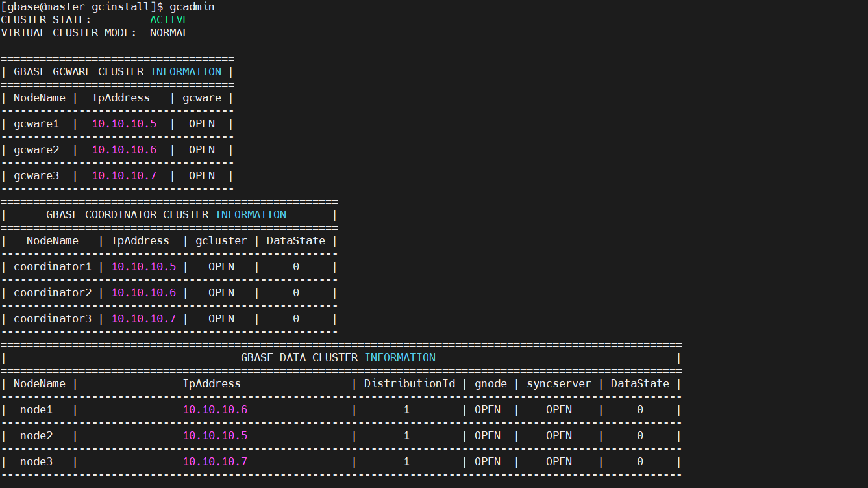The image size is (868, 488).
Task: Select the DataState column header
Action: pos(295,240)
